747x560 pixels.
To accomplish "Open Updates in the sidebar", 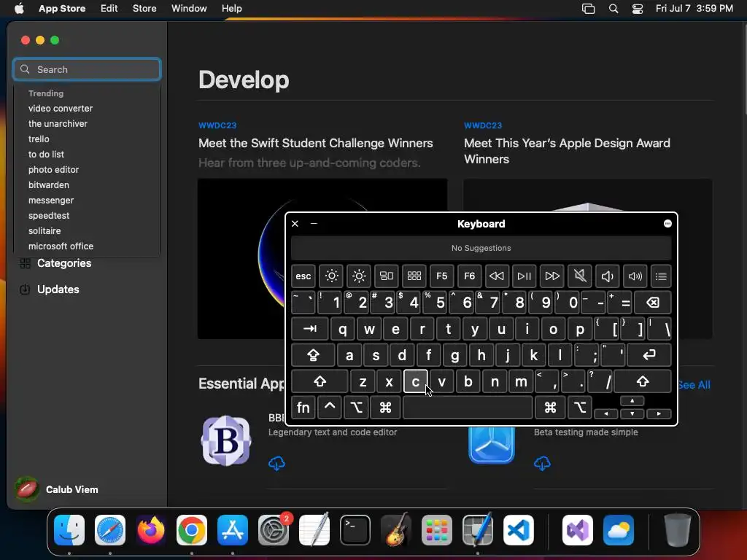I will 49,289.
